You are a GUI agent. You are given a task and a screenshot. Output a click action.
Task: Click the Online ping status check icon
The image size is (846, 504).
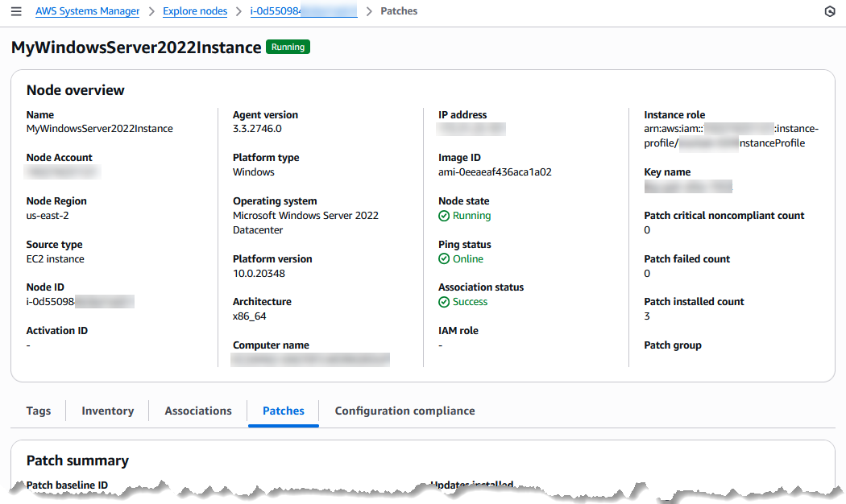pos(444,259)
